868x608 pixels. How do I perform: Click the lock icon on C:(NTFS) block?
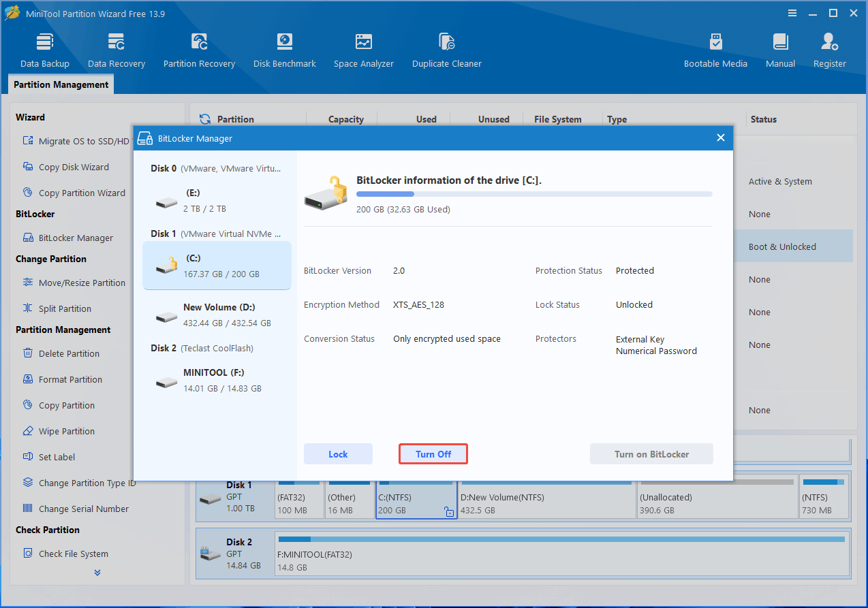pyautogui.click(x=449, y=512)
